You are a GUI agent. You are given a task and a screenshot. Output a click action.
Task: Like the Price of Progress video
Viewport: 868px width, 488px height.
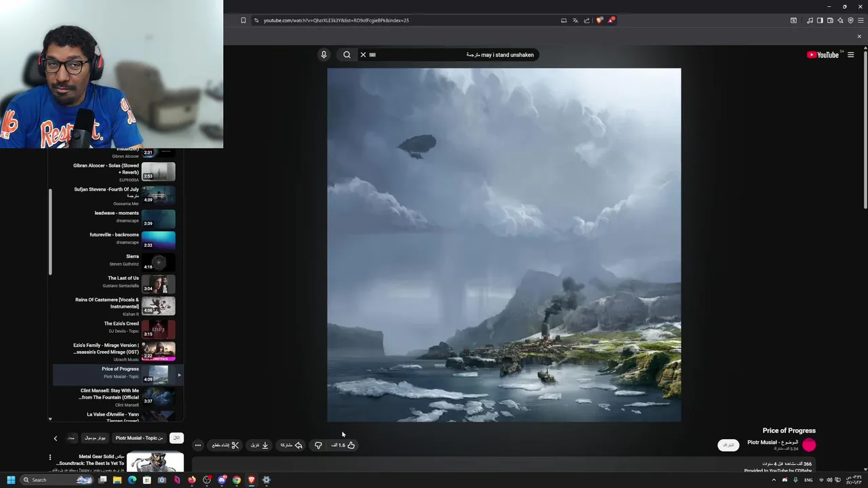click(344, 445)
